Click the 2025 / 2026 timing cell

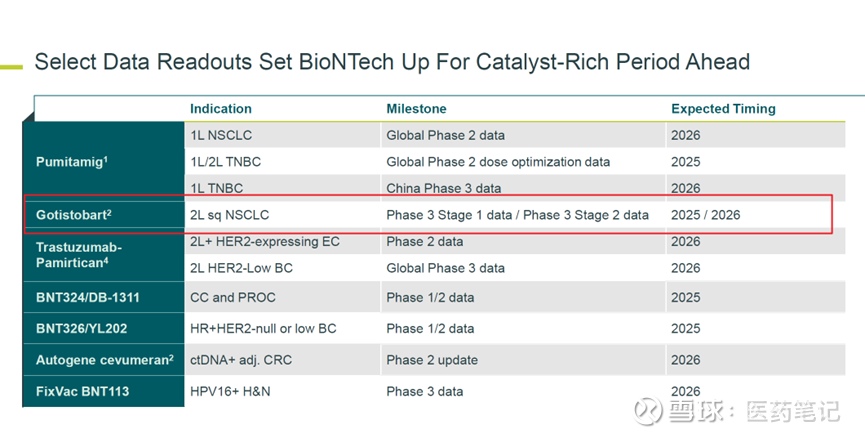(705, 215)
